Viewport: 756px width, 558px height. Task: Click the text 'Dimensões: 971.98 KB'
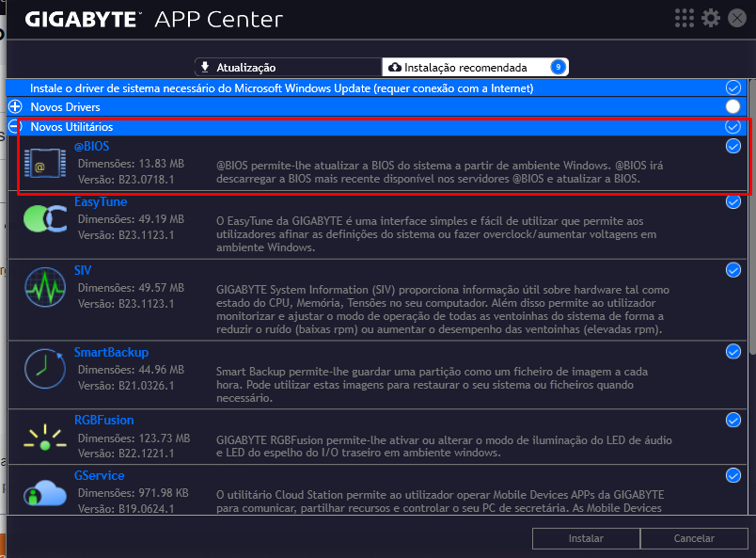[x=134, y=493]
